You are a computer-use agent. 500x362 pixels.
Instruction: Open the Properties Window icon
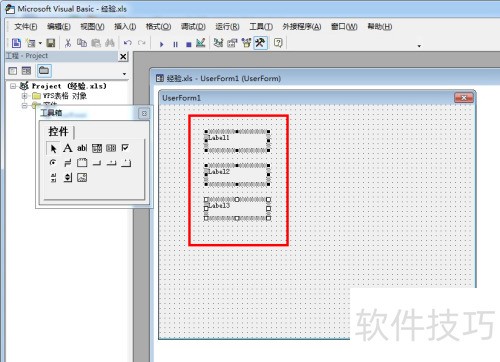pyautogui.click(x=232, y=43)
